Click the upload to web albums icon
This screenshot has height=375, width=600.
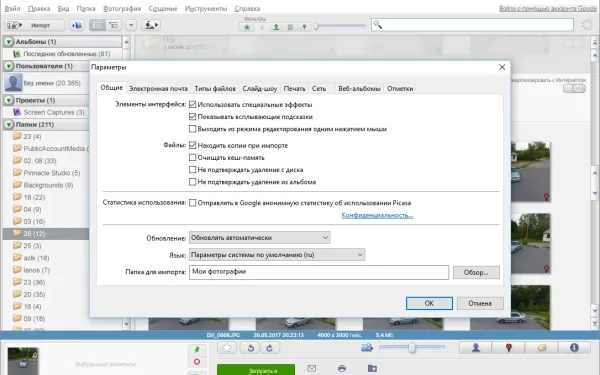[x=151, y=25]
